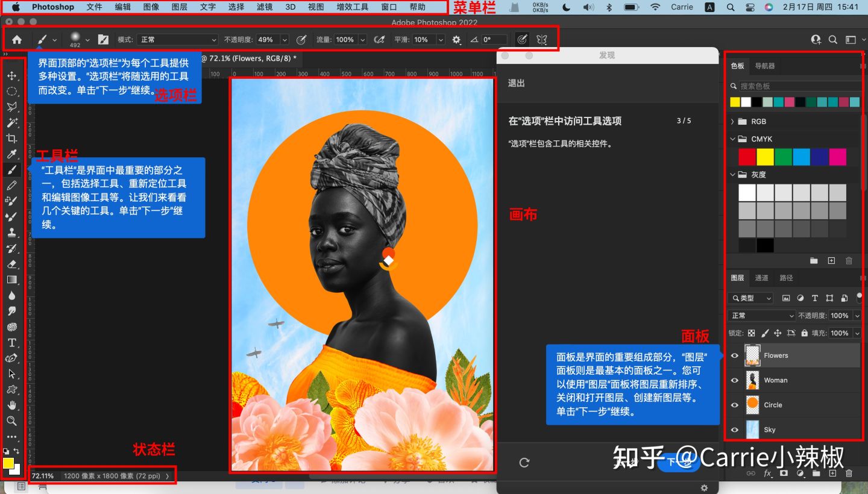
Task: Open symmetry butterfly icon options
Action: [541, 40]
